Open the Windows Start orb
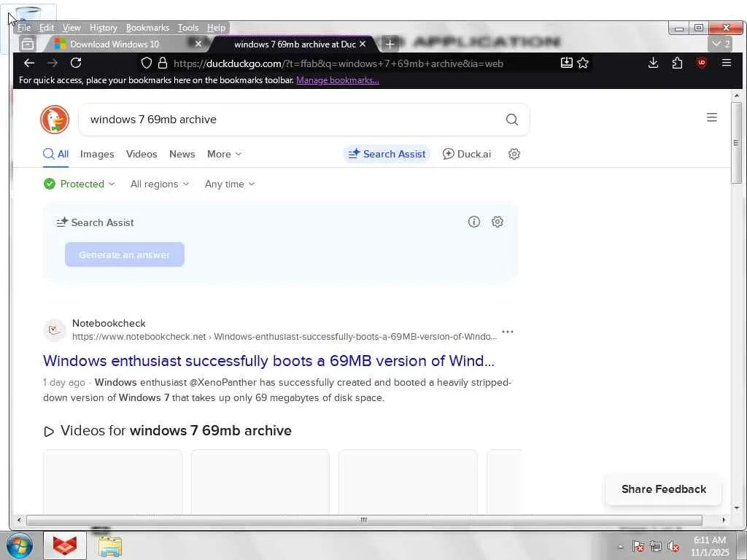 [x=19, y=545]
